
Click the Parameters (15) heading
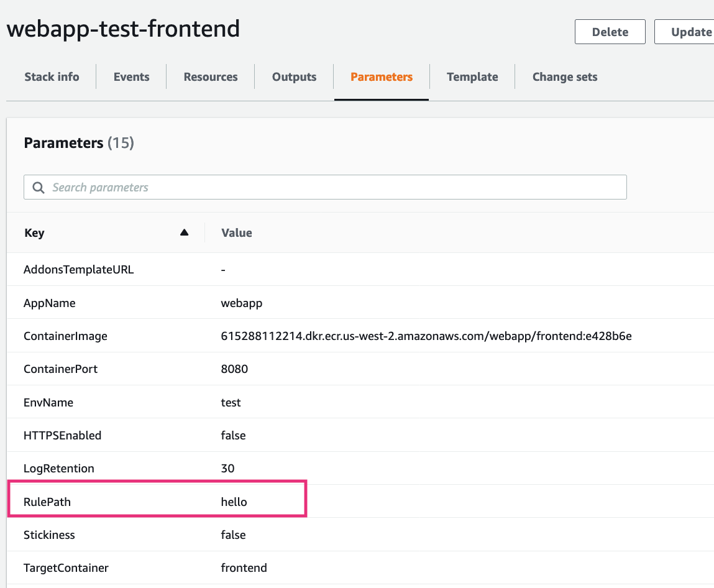coord(79,143)
